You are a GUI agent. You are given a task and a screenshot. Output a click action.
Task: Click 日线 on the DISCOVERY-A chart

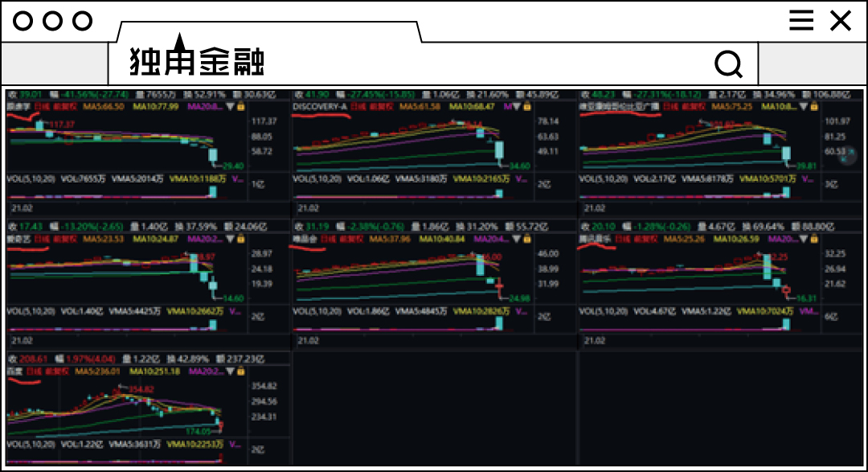358,106
